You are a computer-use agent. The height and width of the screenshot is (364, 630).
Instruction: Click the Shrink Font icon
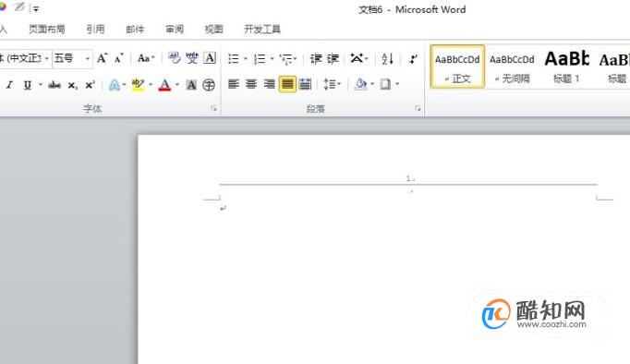(118, 58)
